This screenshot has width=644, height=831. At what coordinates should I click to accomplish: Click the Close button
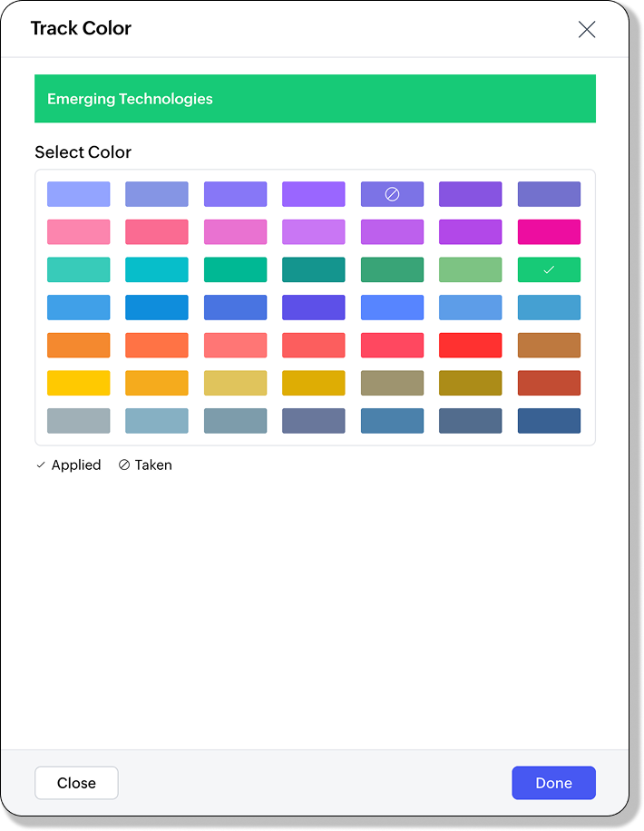click(76, 782)
